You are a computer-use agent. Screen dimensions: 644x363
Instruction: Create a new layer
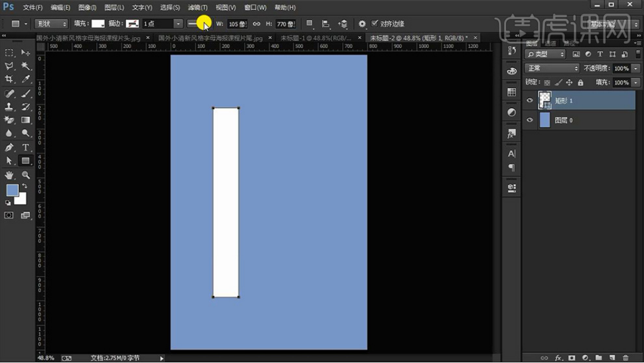pyautogui.click(x=612, y=358)
